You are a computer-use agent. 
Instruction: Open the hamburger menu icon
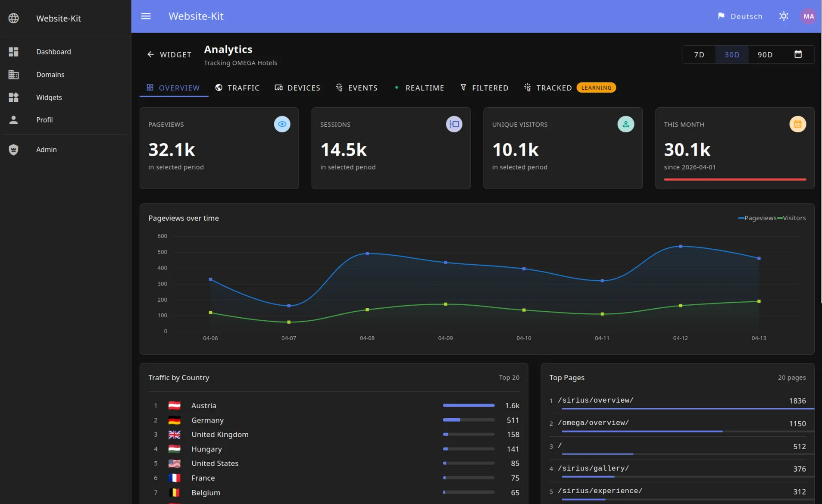[x=146, y=16]
